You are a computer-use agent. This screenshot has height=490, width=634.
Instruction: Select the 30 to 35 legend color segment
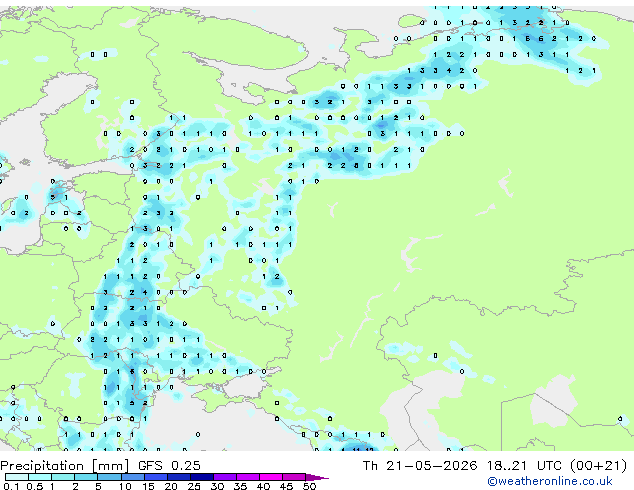pos(225,477)
